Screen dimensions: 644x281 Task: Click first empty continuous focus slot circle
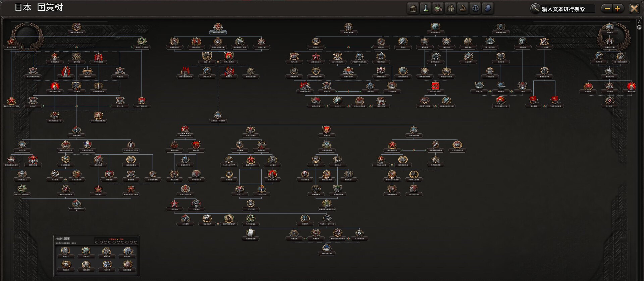pos(97,242)
